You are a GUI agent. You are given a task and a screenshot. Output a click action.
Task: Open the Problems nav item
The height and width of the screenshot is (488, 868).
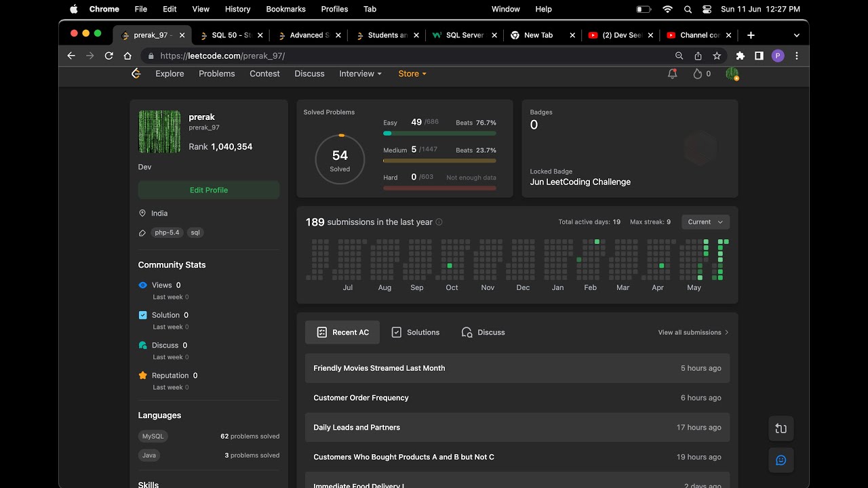point(217,74)
